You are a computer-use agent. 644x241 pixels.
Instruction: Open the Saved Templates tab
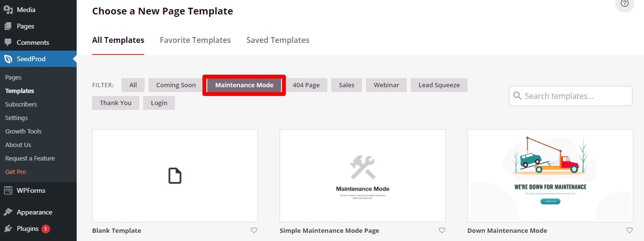pos(278,40)
